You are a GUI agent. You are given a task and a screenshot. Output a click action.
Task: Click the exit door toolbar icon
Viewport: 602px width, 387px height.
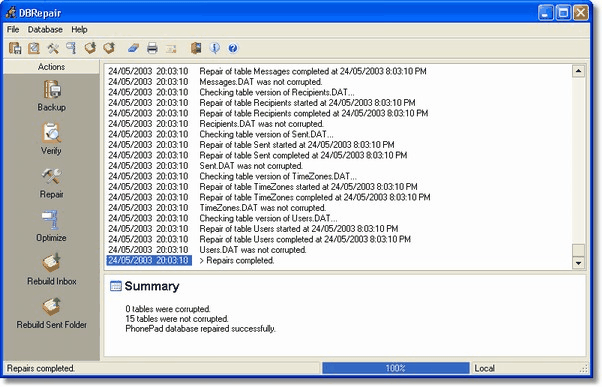point(196,48)
